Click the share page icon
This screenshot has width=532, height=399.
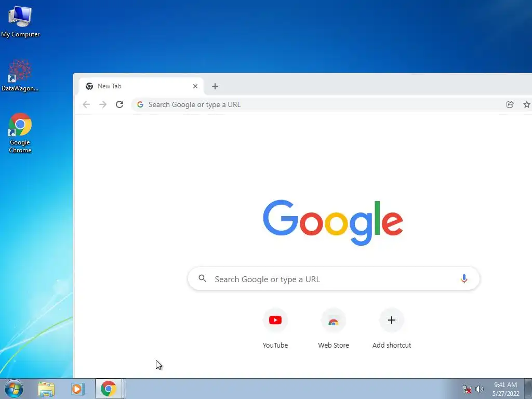(x=510, y=104)
